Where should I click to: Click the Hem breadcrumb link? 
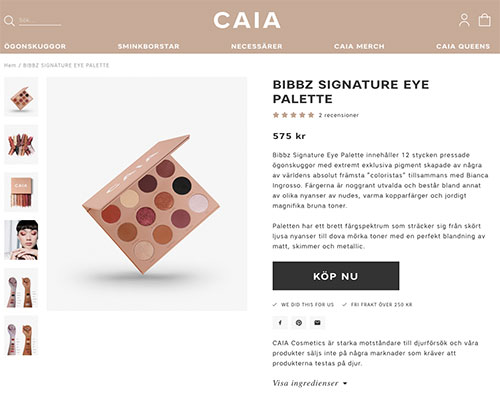(10, 65)
